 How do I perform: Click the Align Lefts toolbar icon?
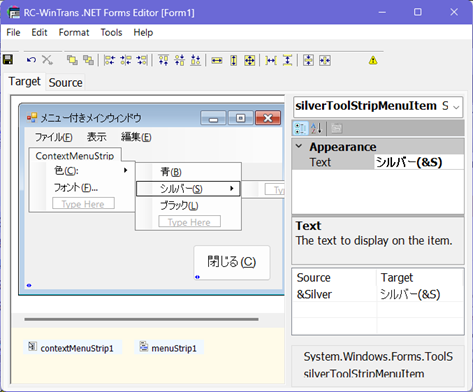(109, 60)
